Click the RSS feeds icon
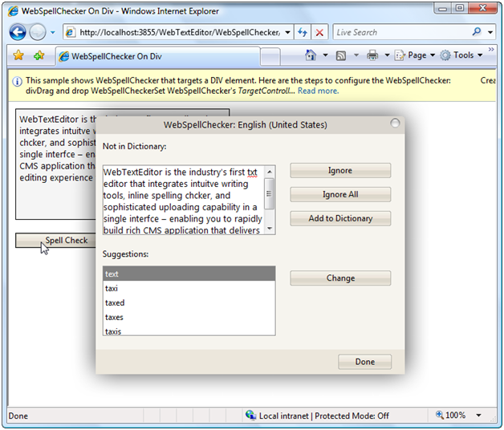This screenshot has height=430, width=504. [x=341, y=55]
